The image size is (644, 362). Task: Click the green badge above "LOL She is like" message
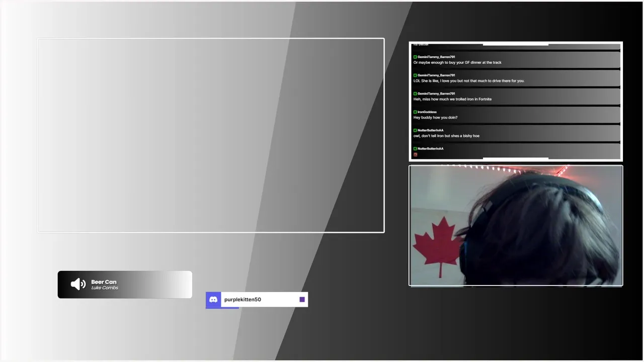[x=415, y=75]
